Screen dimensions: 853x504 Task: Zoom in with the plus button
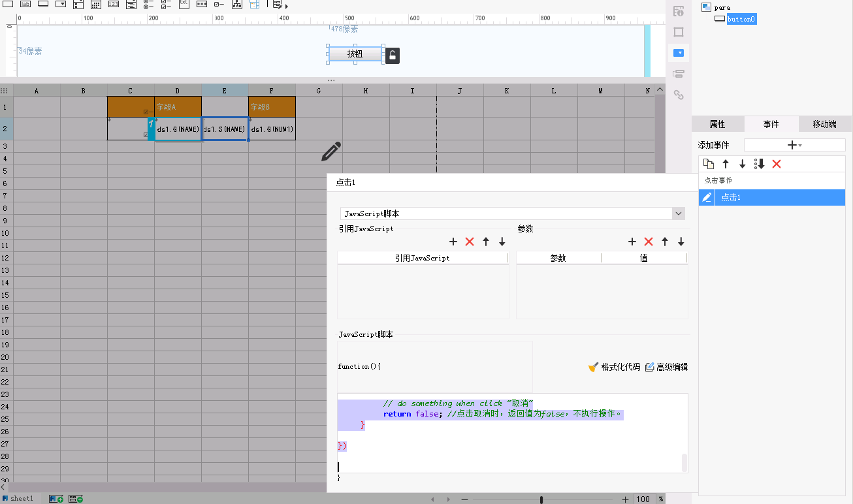(626, 499)
